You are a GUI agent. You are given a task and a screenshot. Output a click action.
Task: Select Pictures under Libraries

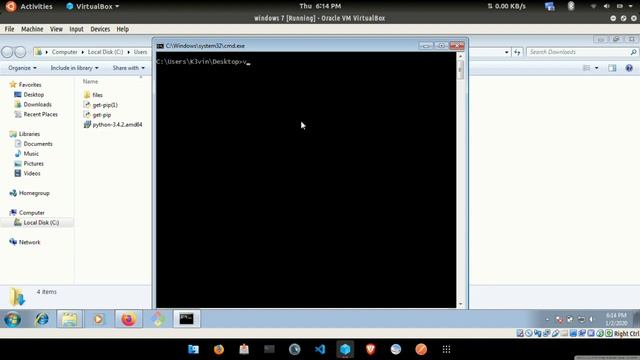[33, 164]
